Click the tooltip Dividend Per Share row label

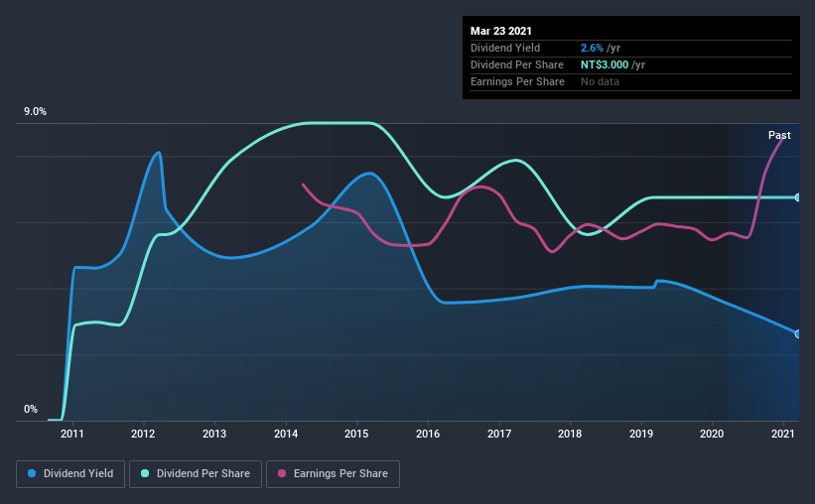pos(516,64)
